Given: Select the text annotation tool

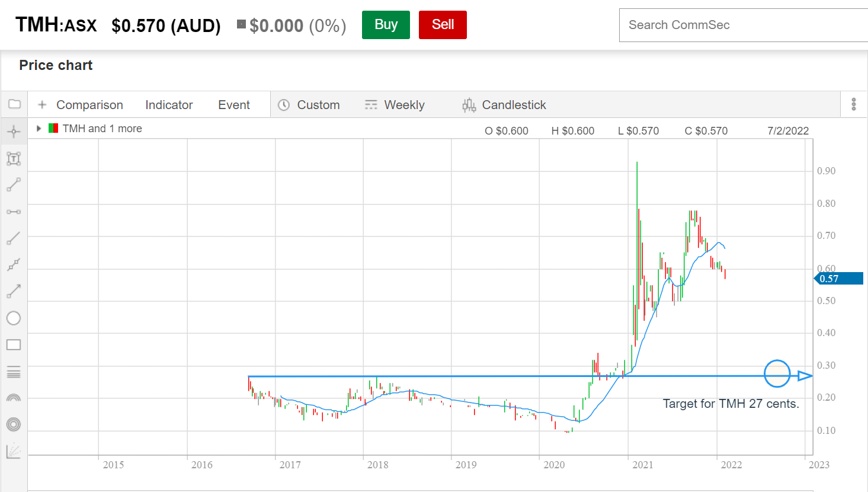Looking at the screenshot, I should click(14, 158).
